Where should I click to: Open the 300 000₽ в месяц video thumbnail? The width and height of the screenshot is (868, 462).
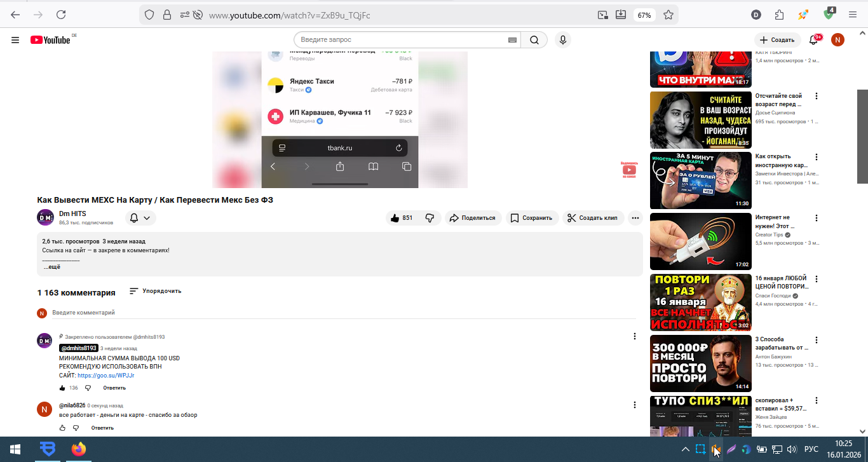pyautogui.click(x=701, y=363)
